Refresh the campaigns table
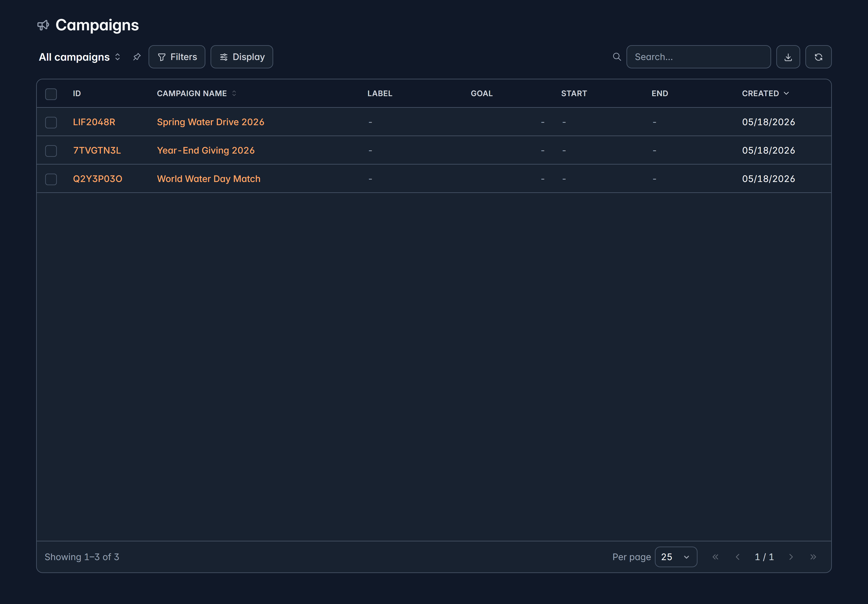The height and width of the screenshot is (604, 868). tap(818, 57)
